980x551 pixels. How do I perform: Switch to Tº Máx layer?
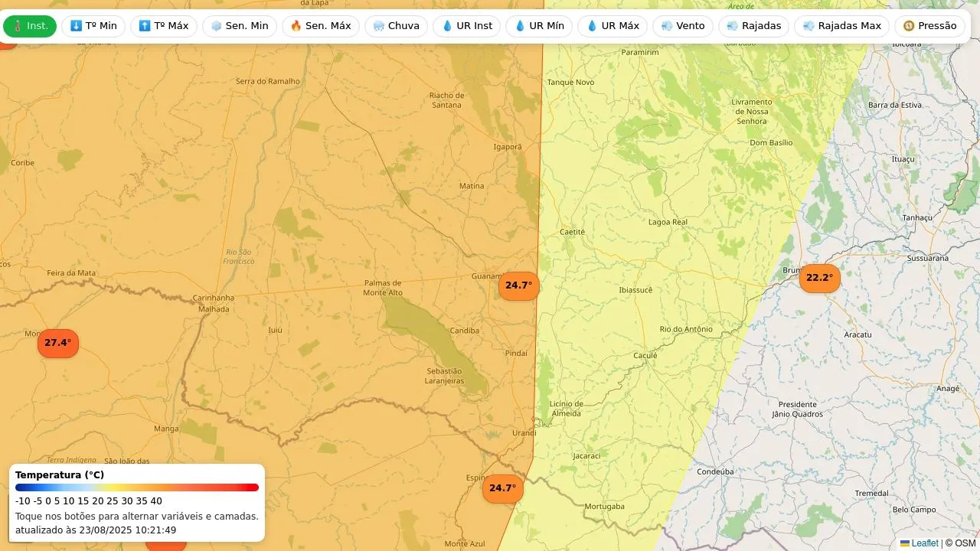[163, 26]
